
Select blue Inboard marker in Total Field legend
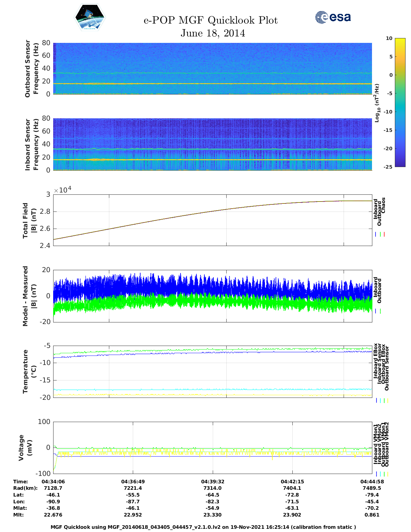click(x=376, y=234)
